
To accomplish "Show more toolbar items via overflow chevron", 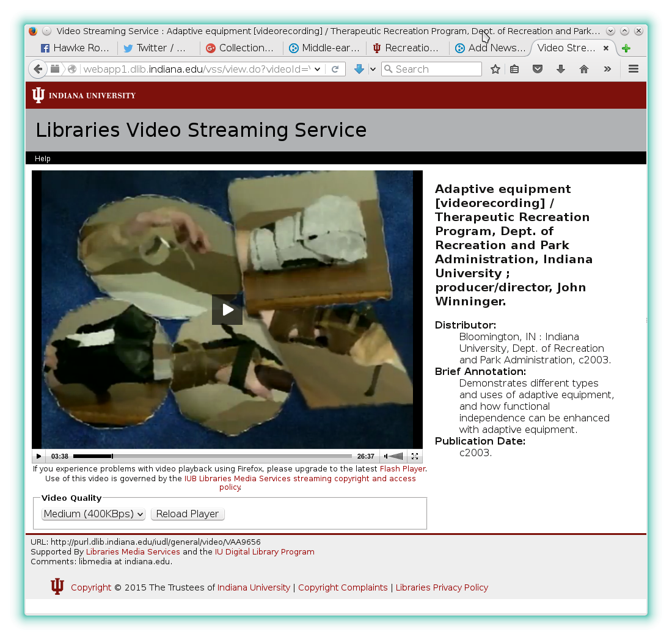I will coord(607,69).
